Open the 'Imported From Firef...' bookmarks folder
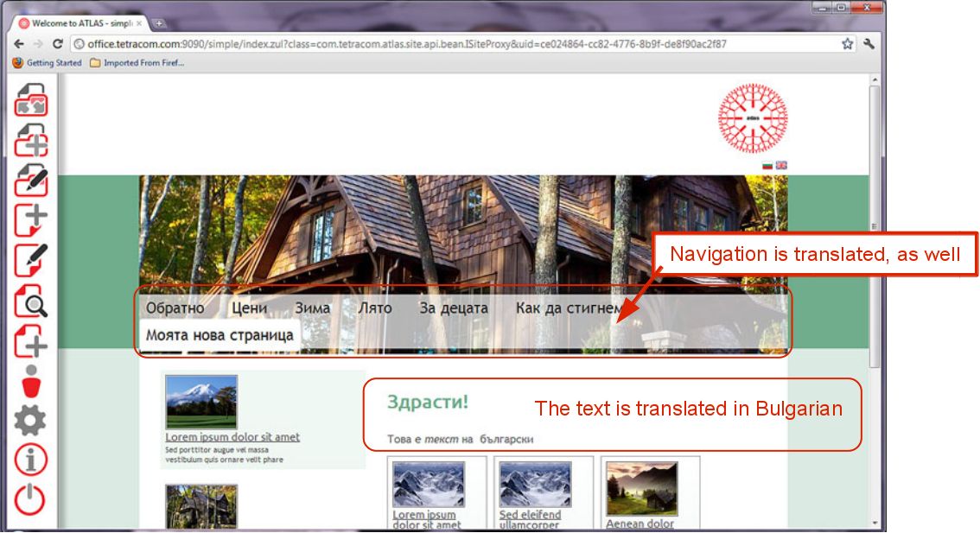The height and width of the screenshot is (533, 980). pos(137,63)
